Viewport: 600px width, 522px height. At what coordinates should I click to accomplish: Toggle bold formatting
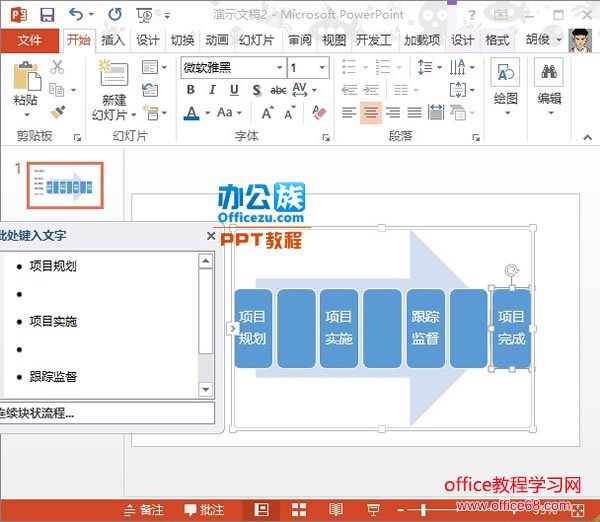(191, 90)
